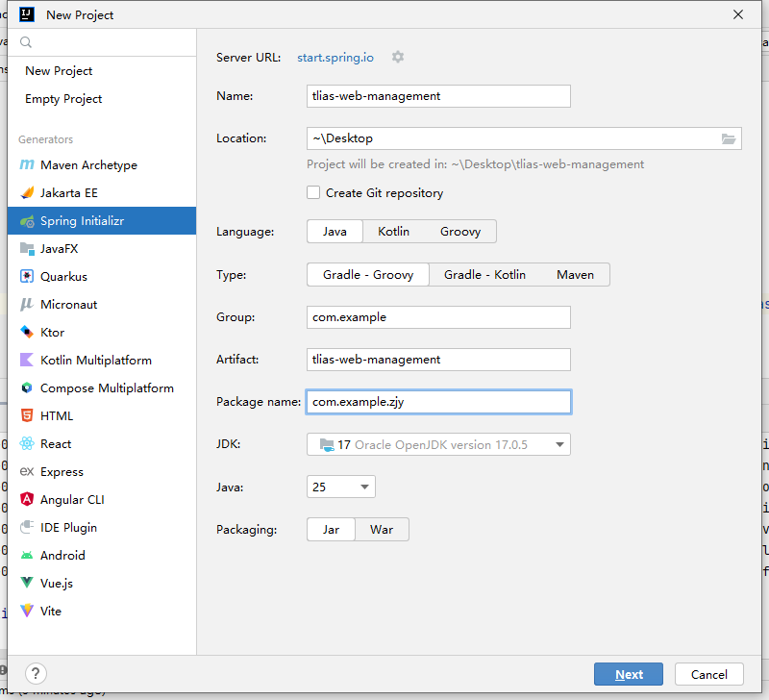Image resolution: width=769 pixels, height=700 pixels.
Task: Select the Maven Archetype generator icon
Action: pos(27,165)
